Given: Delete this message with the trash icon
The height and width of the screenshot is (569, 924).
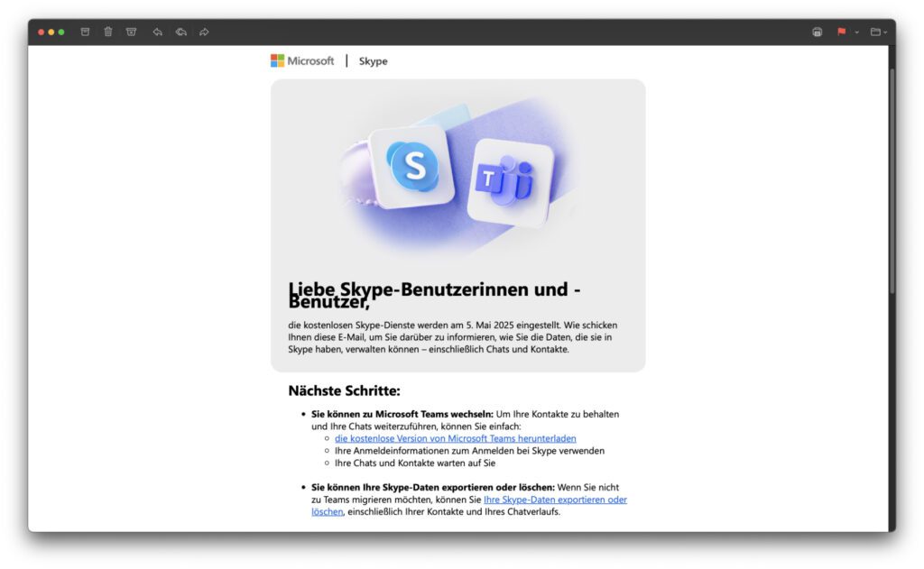Looking at the screenshot, I should [108, 31].
